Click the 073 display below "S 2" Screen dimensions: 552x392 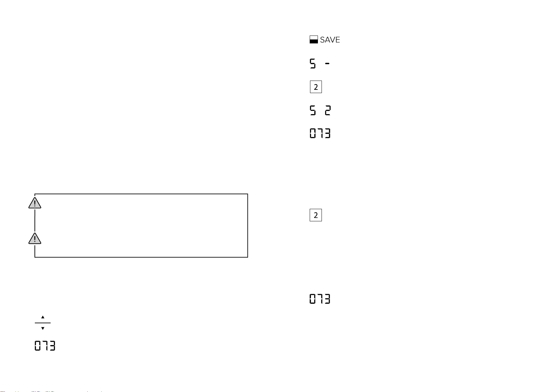click(320, 134)
